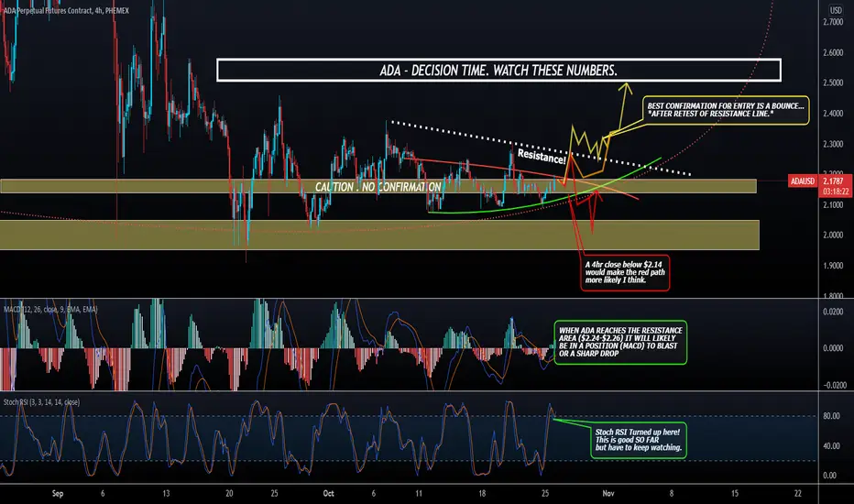The image size is (854, 504).
Task: Click the 1.9000 price axis label
Action: [x=833, y=266]
